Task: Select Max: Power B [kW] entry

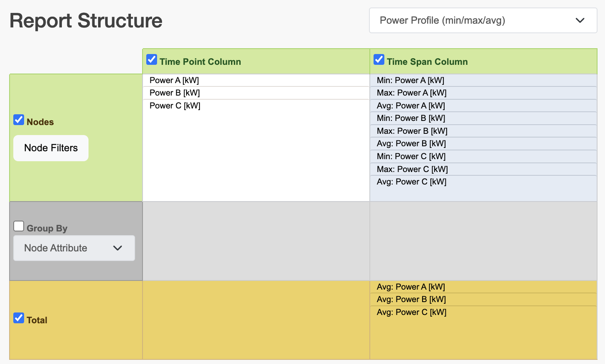Action: (x=412, y=131)
